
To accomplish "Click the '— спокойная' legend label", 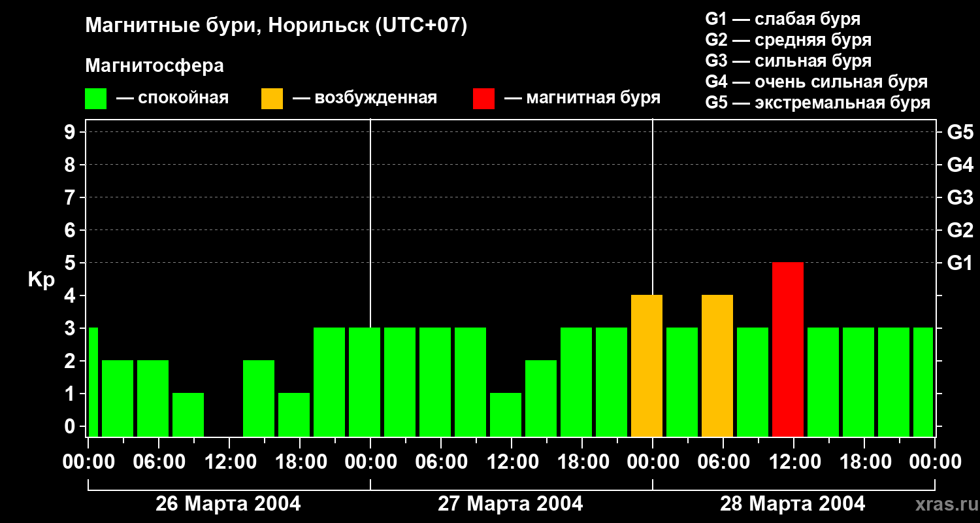I will 172,99.
